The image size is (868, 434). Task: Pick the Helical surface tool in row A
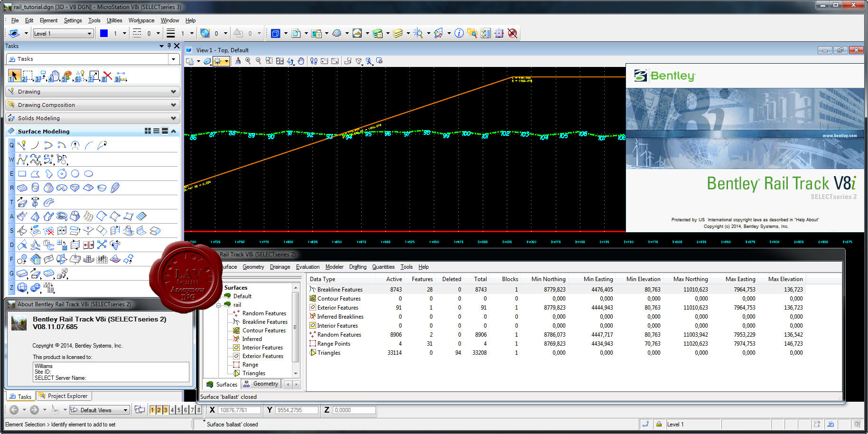[x=62, y=217]
